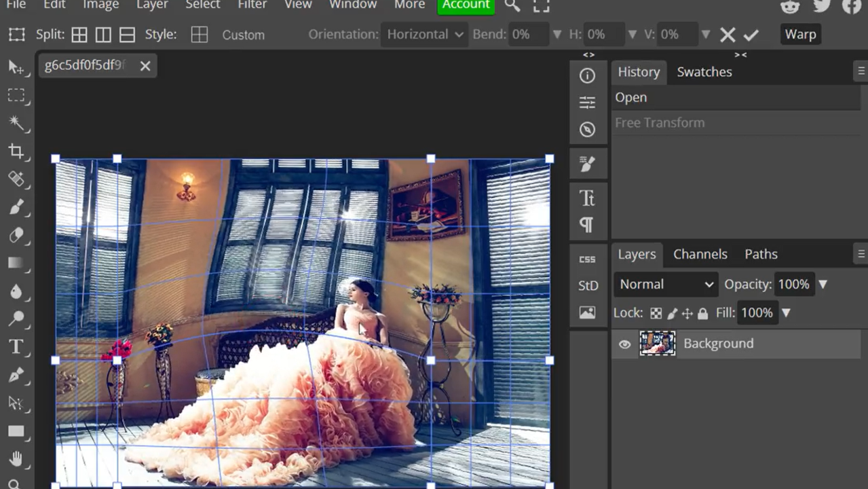The height and width of the screenshot is (489, 868).
Task: Enable transparency lock on the layer
Action: 656,313
